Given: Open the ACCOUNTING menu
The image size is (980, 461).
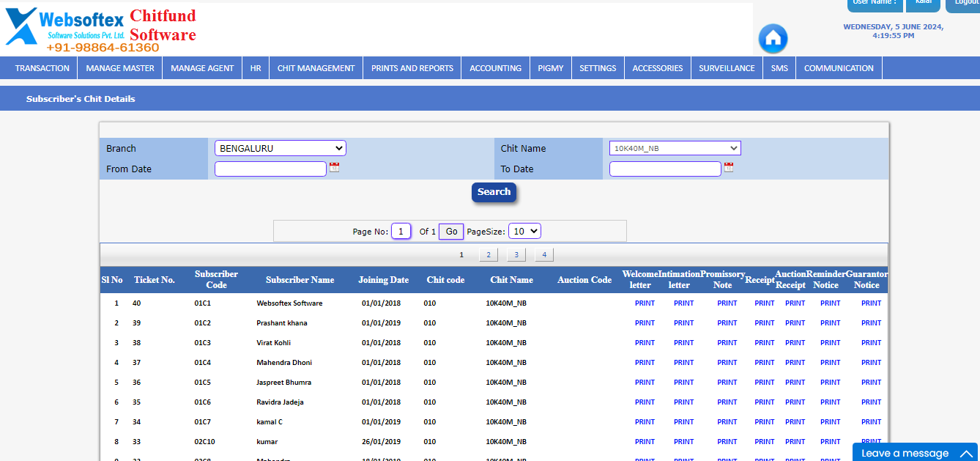Looking at the screenshot, I should pos(495,67).
